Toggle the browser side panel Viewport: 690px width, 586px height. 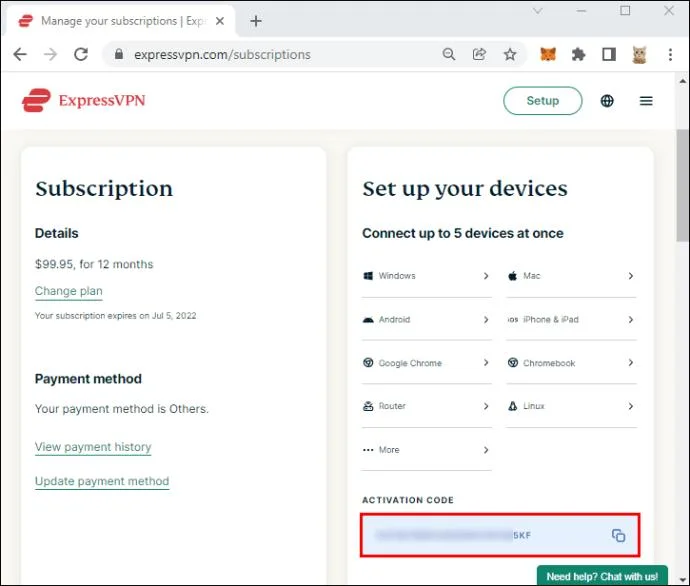pyautogui.click(x=609, y=55)
